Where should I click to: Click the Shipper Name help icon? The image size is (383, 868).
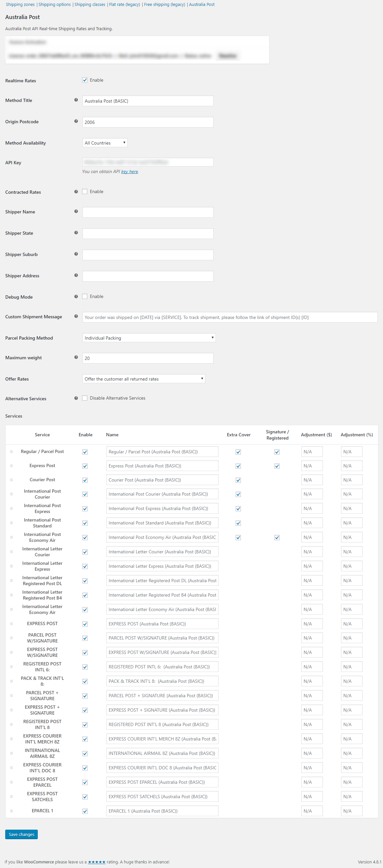(x=76, y=212)
